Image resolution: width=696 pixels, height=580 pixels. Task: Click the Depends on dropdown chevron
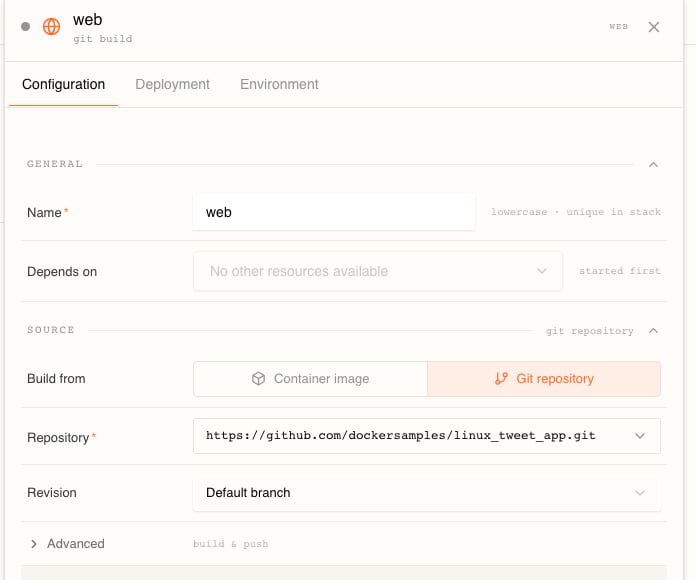click(x=542, y=271)
